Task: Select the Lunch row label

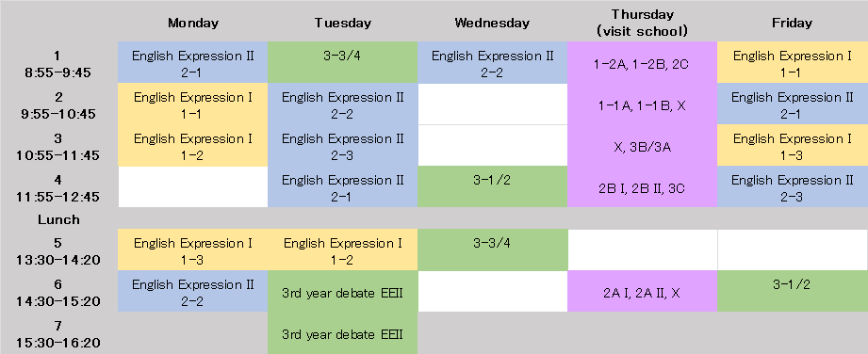Action: tap(58, 219)
